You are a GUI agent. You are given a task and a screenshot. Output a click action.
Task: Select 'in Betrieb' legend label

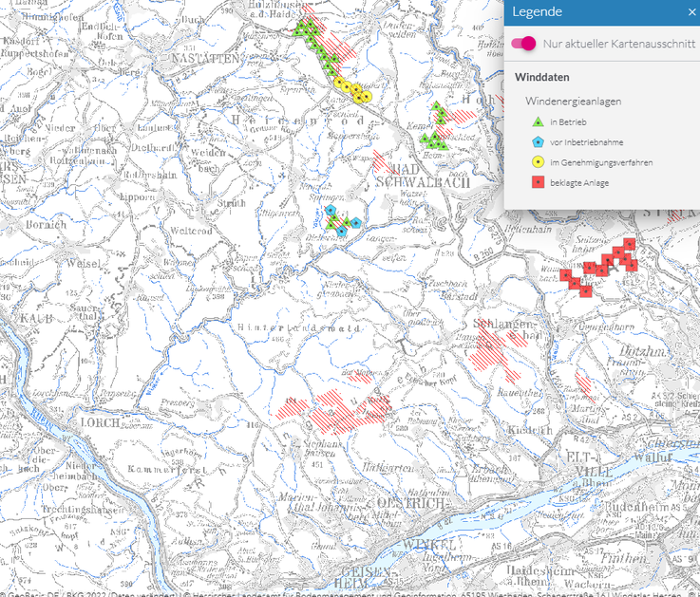568,122
